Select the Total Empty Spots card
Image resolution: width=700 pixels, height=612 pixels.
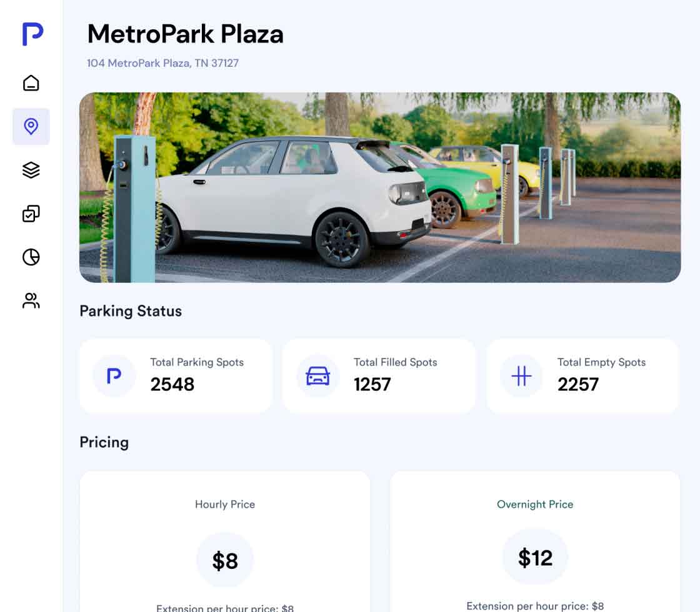582,376
